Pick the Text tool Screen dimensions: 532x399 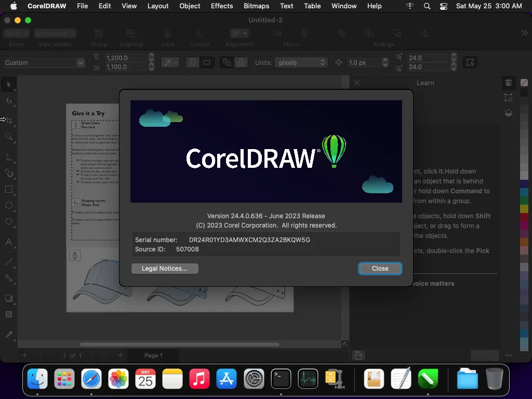click(x=9, y=242)
